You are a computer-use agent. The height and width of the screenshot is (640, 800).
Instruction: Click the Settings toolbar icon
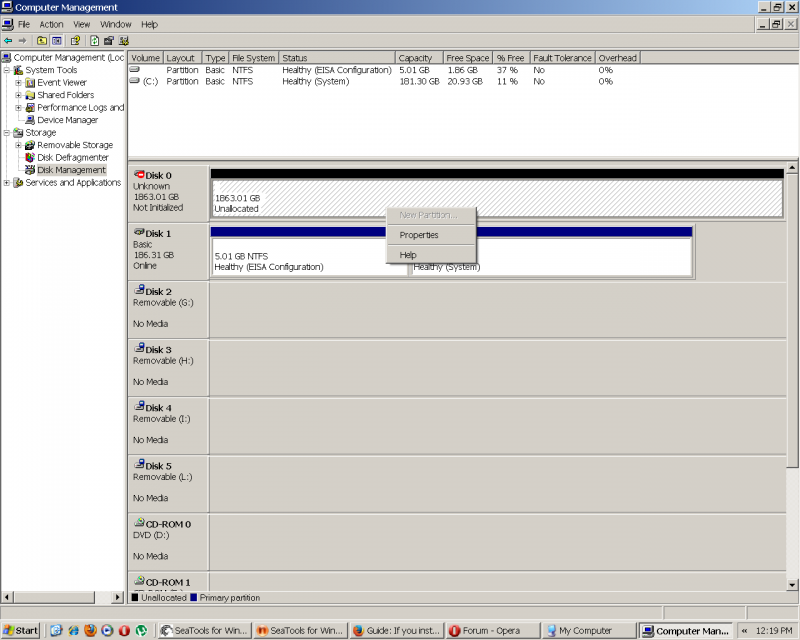point(123,41)
